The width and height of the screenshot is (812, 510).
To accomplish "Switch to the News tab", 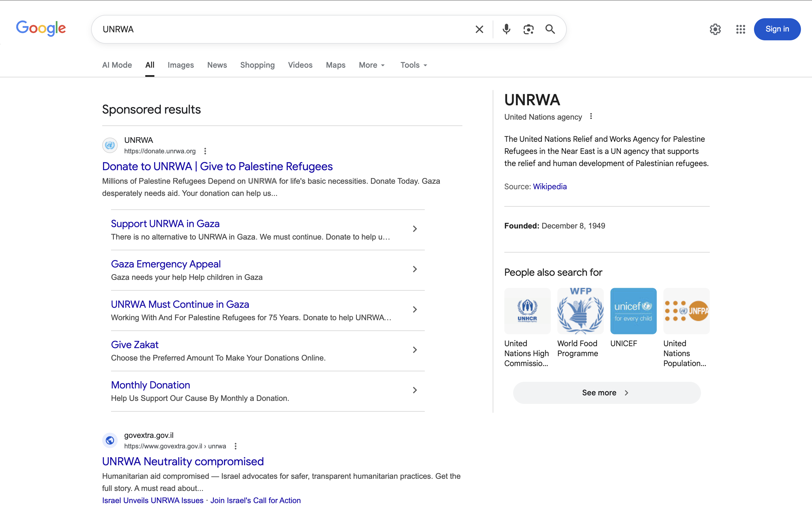I will pyautogui.click(x=217, y=65).
